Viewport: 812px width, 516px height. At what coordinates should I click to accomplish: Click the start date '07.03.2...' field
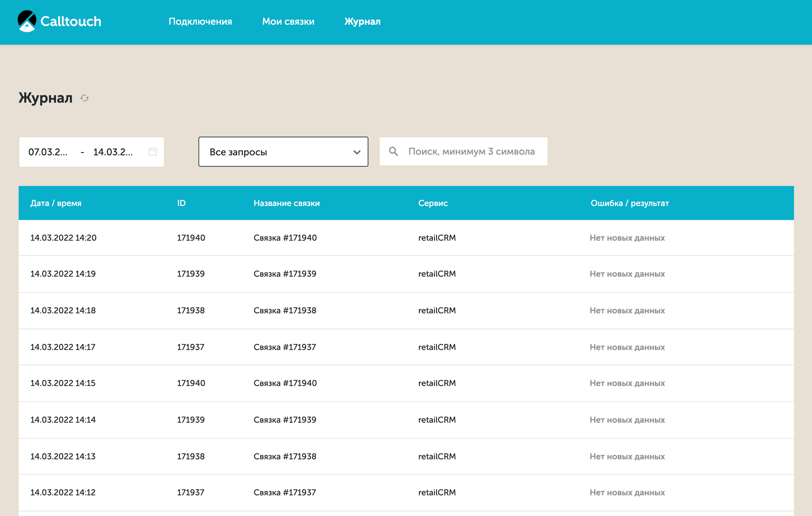coord(48,152)
